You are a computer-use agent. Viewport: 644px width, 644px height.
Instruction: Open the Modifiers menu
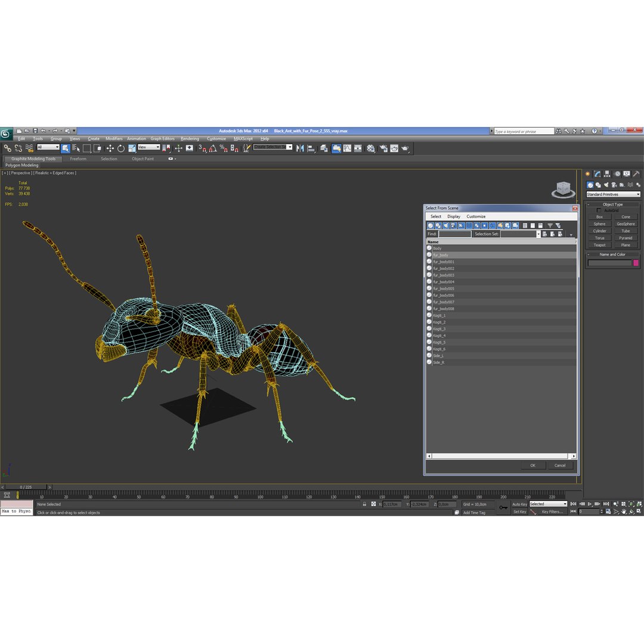pos(114,139)
